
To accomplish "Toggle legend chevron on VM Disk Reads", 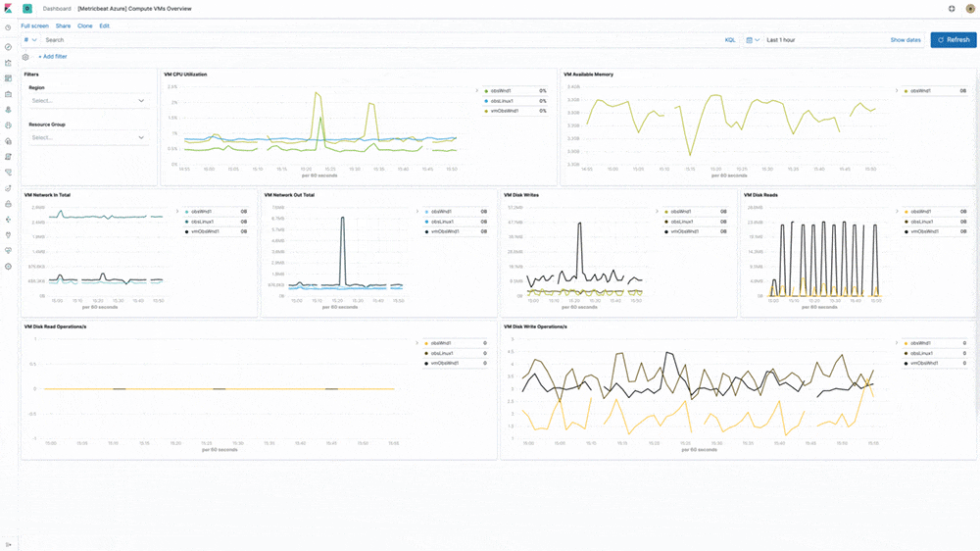I will (897, 212).
